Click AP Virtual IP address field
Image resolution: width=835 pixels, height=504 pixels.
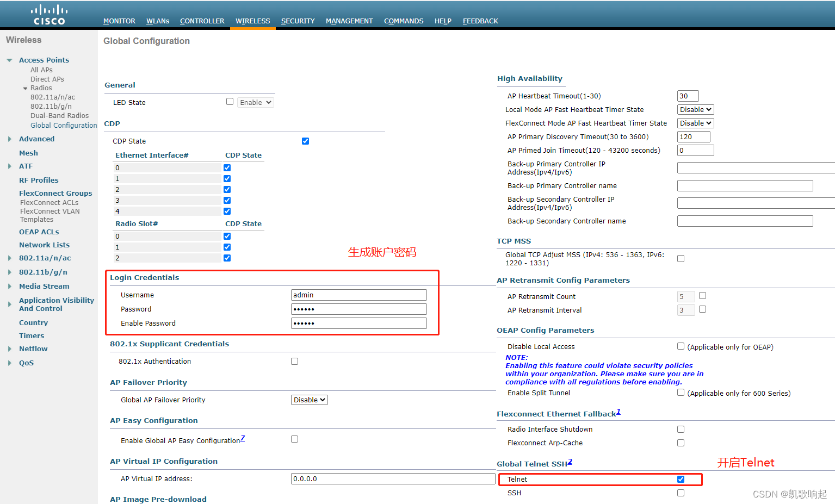coord(393,479)
